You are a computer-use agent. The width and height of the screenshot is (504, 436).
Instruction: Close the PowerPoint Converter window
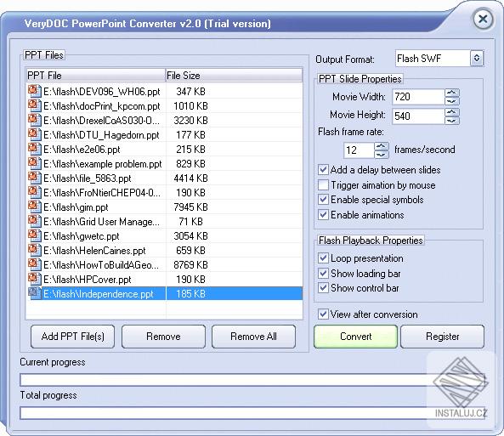[483, 20]
